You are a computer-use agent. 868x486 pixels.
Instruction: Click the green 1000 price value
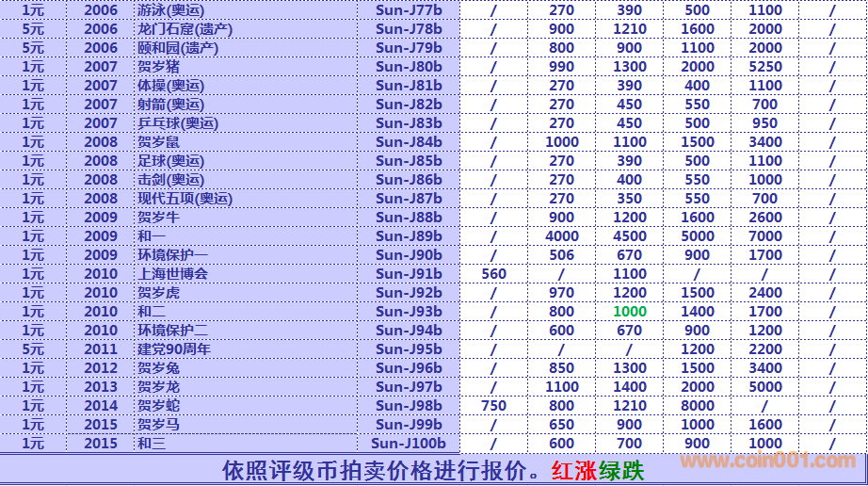click(630, 312)
